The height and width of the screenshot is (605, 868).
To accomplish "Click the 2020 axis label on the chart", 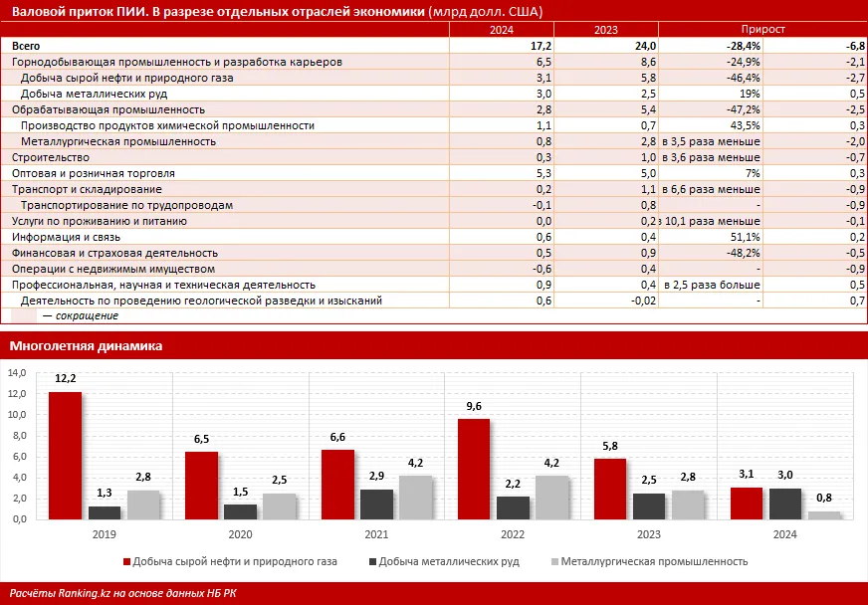I will [240, 535].
